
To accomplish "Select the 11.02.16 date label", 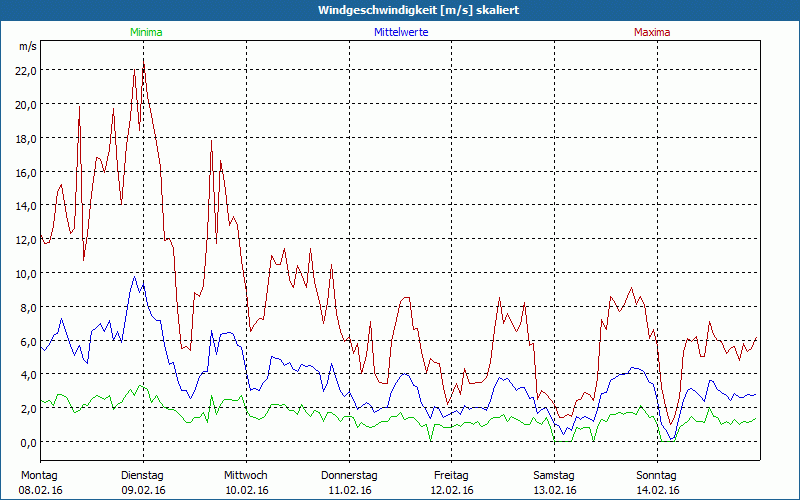I will click(349, 490).
